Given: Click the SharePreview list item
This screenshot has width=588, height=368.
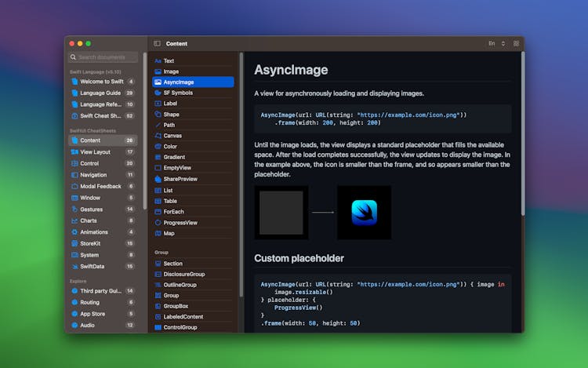Looking at the screenshot, I should point(180,179).
